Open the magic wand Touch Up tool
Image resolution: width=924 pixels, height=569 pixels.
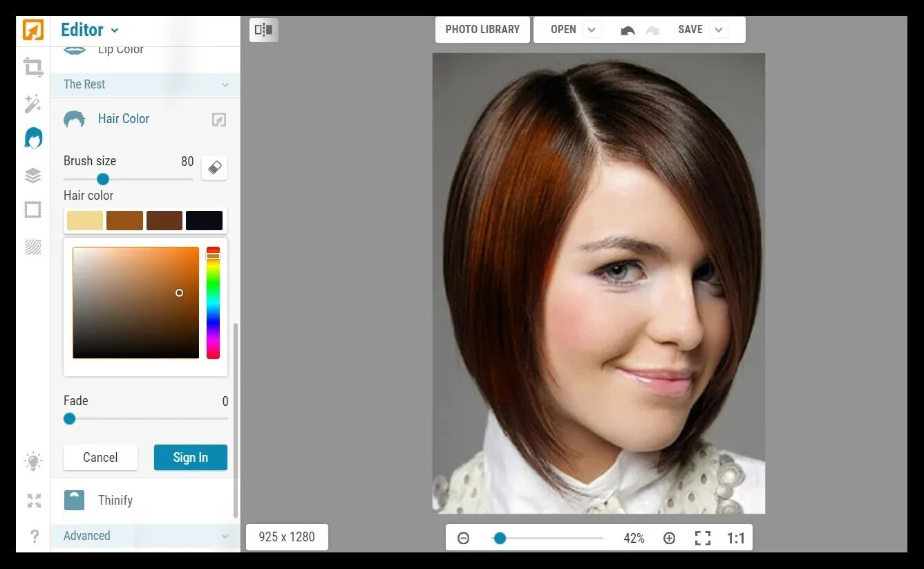tap(32, 104)
